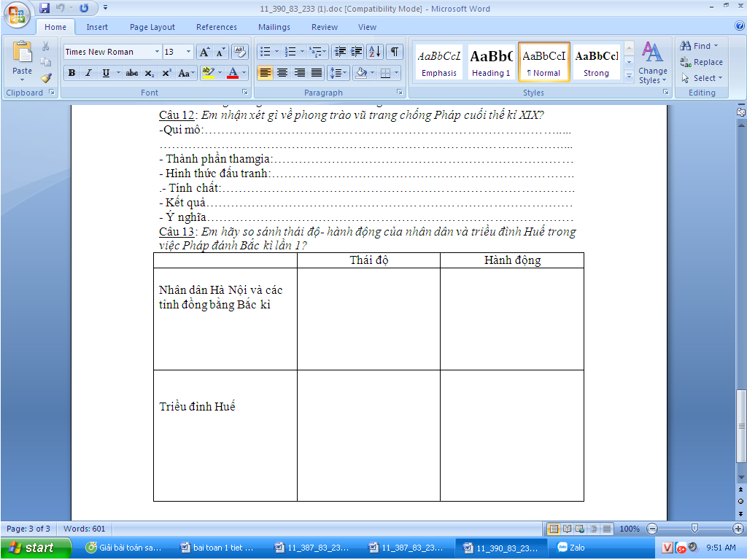
Task: Apply superscript formatting
Action: (x=166, y=73)
